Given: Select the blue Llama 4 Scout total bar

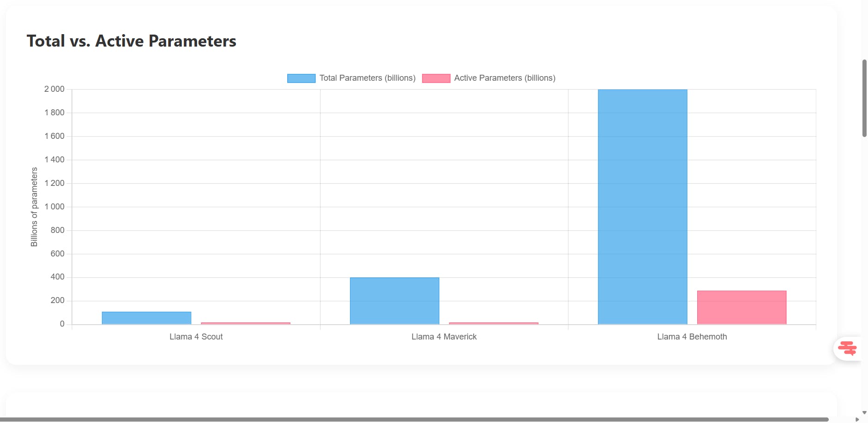Looking at the screenshot, I should [146, 318].
